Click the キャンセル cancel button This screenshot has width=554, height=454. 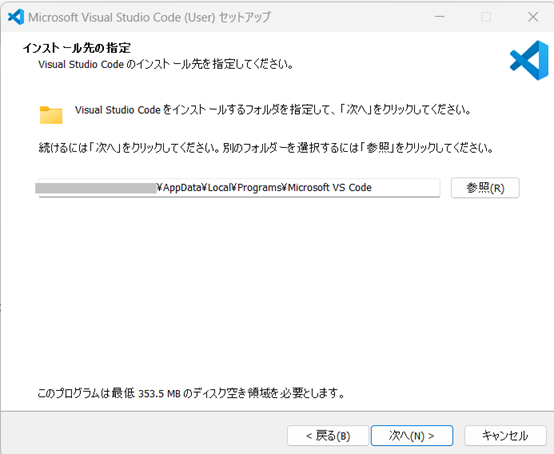click(505, 436)
